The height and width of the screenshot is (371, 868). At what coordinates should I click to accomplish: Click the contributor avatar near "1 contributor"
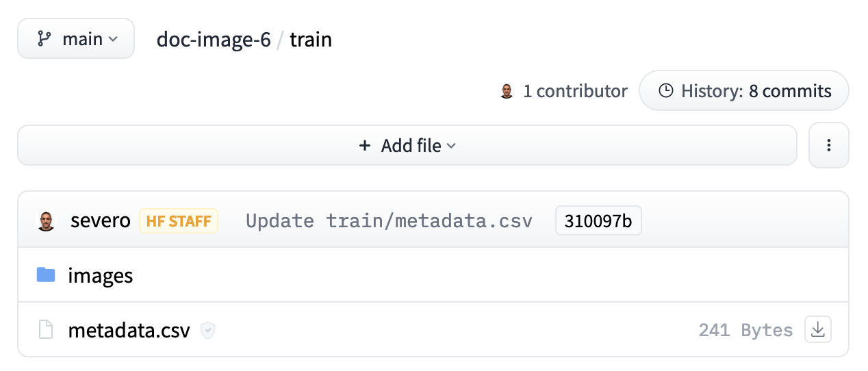[507, 91]
